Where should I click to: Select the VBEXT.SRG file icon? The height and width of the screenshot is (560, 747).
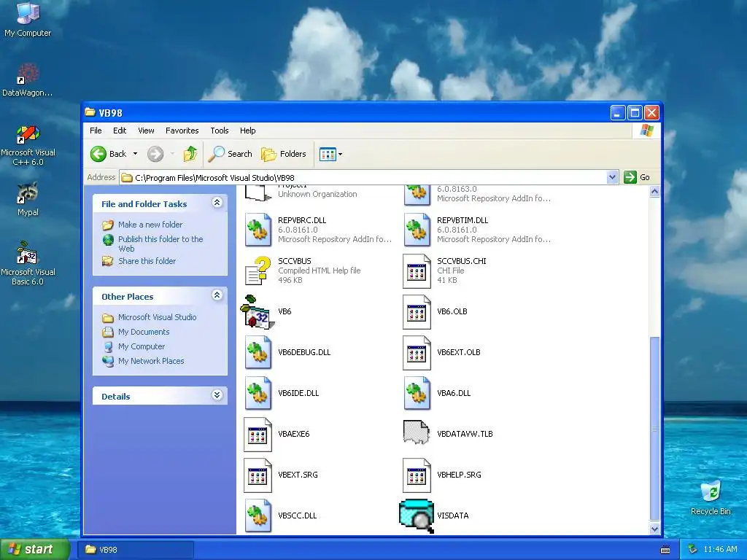click(x=258, y=475)
